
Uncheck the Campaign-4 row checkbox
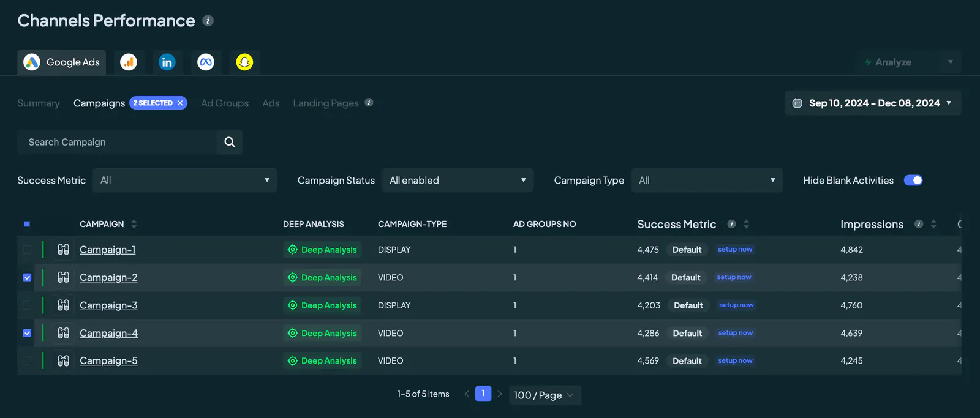27,333
